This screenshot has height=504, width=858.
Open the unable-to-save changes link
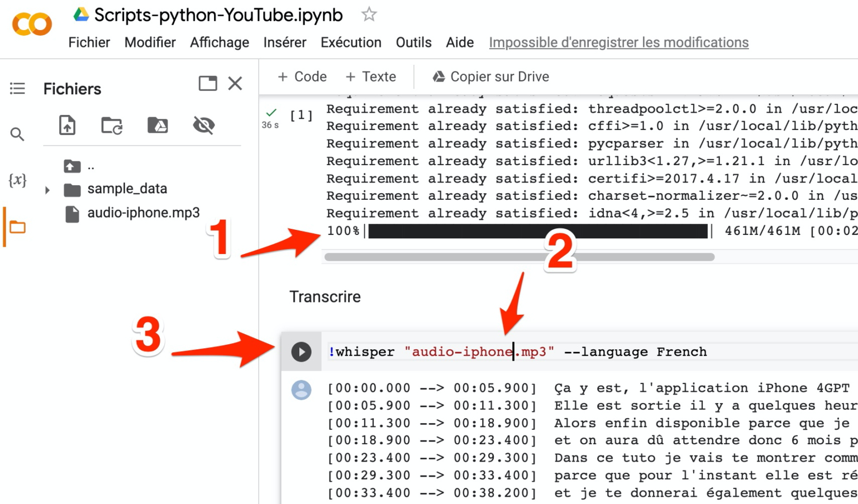click(618, 42)
